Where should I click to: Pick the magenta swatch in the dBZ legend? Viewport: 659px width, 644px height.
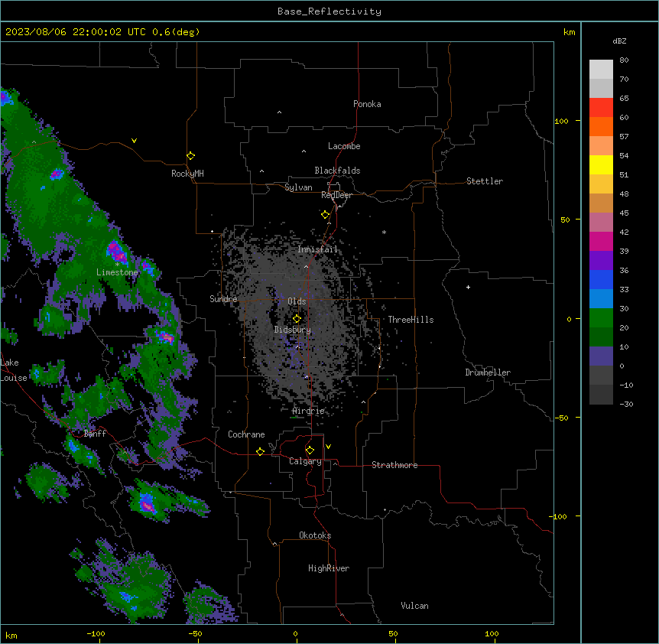pyautogui.click(x=601, y=241)
